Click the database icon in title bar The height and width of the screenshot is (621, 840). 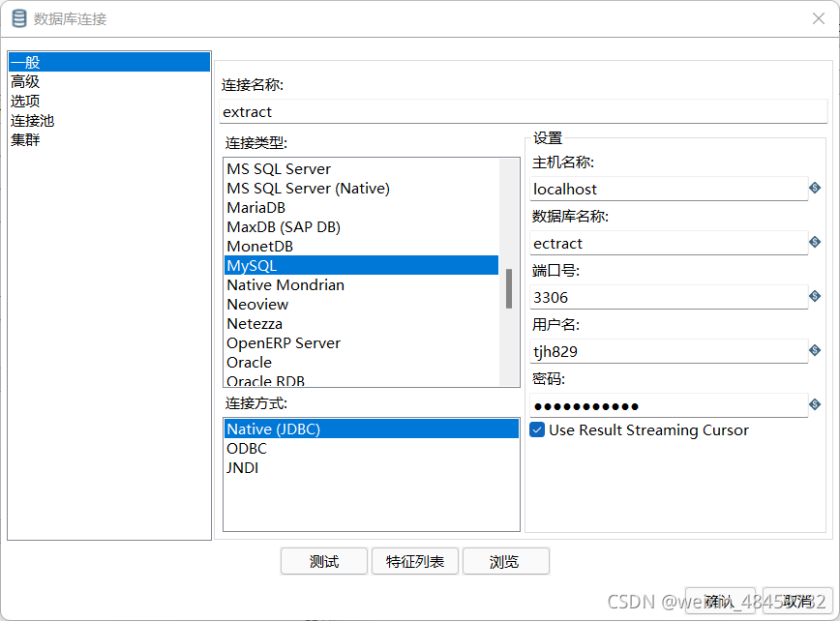click(x=19, y=18)
